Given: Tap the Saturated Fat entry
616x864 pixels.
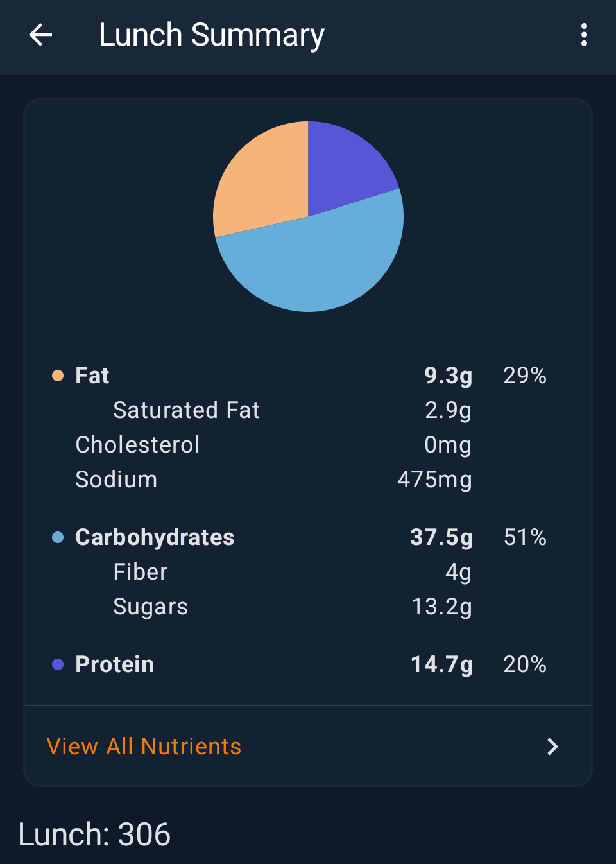Looking at the screenshot, I should [186, 410].
